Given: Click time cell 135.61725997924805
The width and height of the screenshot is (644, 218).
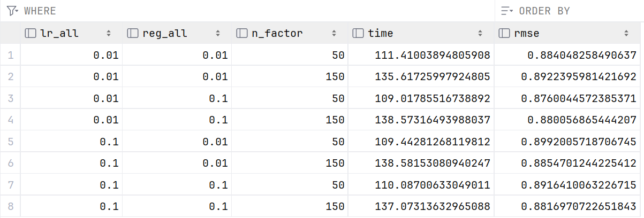Looking at the screenshot, I should [421, 76].
